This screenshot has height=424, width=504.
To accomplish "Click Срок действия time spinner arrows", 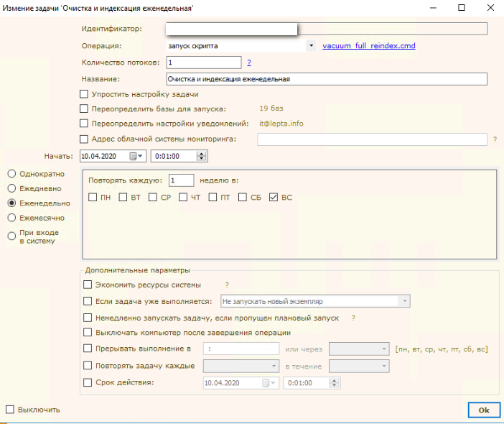I will [335, 383].
